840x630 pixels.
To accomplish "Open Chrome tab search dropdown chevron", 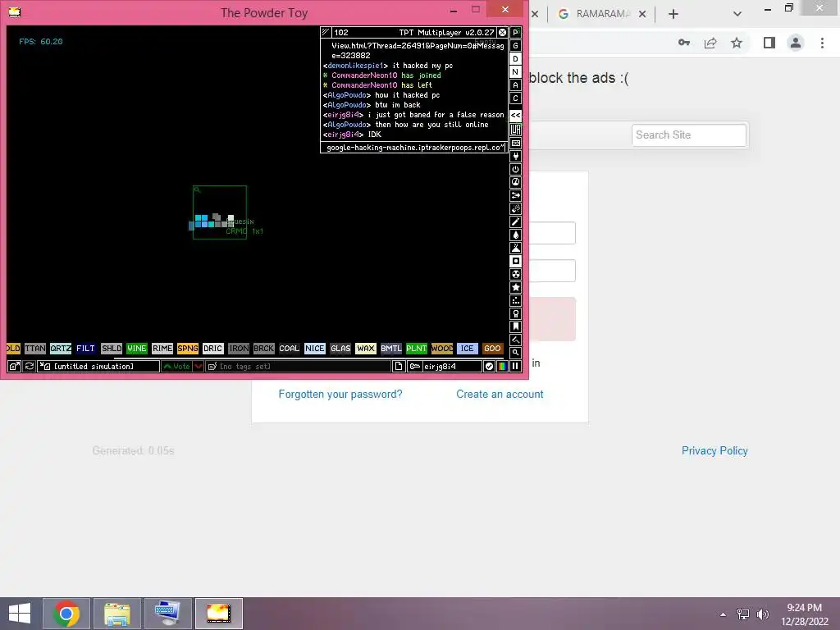I will click(x=737, y=14).
